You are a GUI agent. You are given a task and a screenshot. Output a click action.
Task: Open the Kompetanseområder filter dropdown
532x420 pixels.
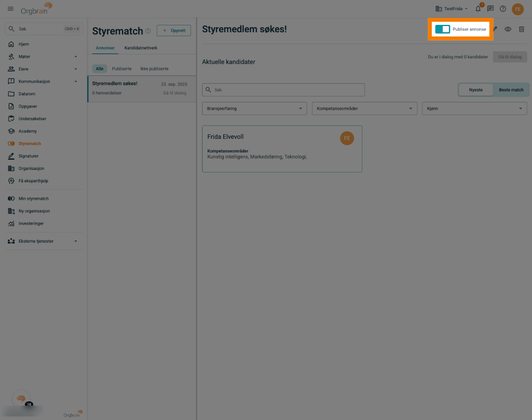click(x=365, y=108)
